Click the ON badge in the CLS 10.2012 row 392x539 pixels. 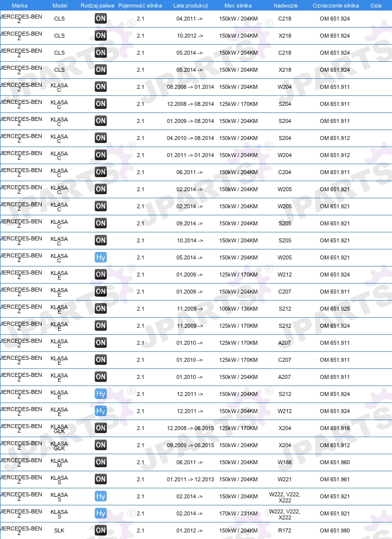pyautogui.click(x=101, y=36)
